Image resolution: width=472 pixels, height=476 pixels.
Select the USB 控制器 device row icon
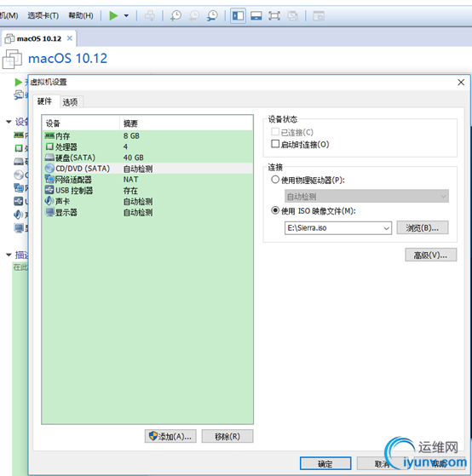coord(49,190)
